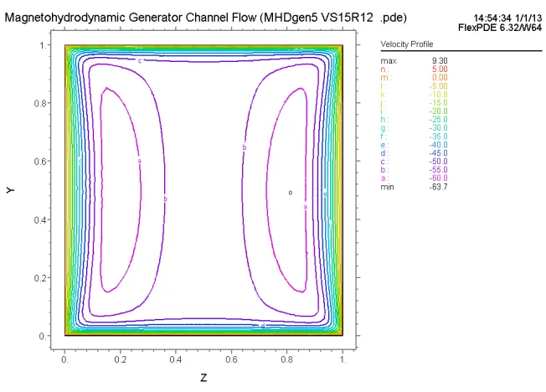546x392 pixels.
Task: Select legend entry 'n: 5.00'
Action: point(414,70)
